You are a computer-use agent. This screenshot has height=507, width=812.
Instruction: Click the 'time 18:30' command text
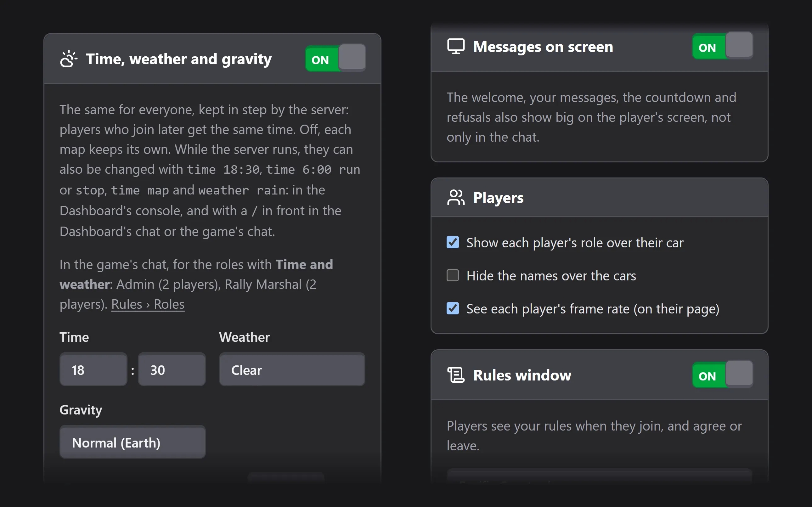click(223, 169)
